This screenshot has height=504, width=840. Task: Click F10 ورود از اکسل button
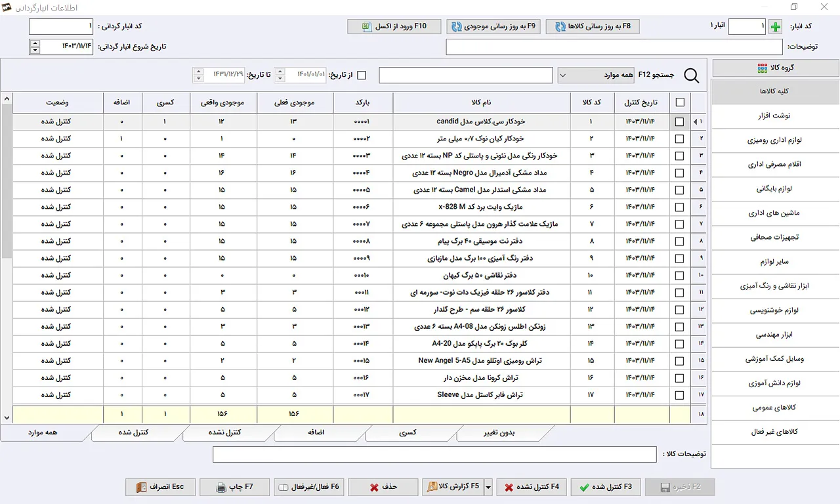point(394,26)
